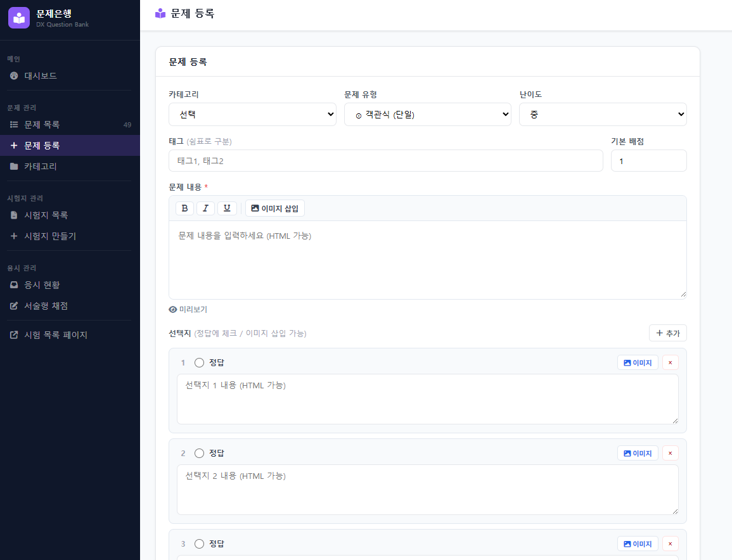Mark choice 1 as 정답
Viewport: 732px width, 560px height.
click(x=200, y=362)
